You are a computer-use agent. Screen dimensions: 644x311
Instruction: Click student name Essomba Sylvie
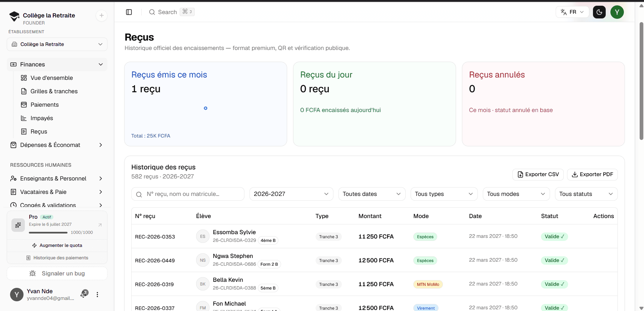(234, 232)
